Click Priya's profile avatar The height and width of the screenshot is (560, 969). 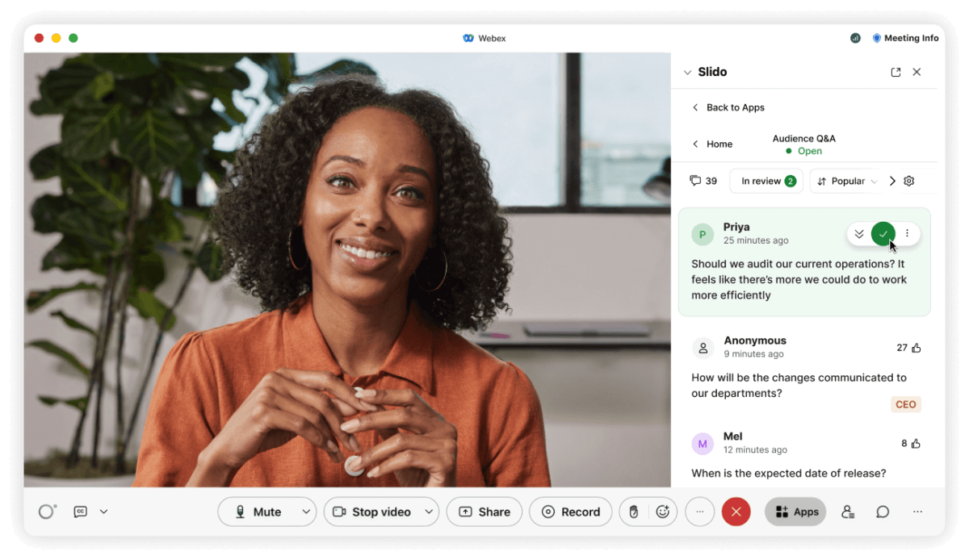[x=703, y=233]
